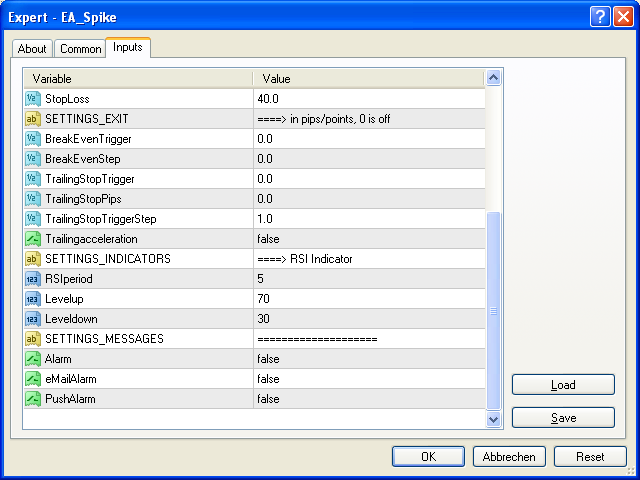This screenshot has width=640, height=480.
Task: Select the eMailAlarm false value
Action: [x=268, y=379]
